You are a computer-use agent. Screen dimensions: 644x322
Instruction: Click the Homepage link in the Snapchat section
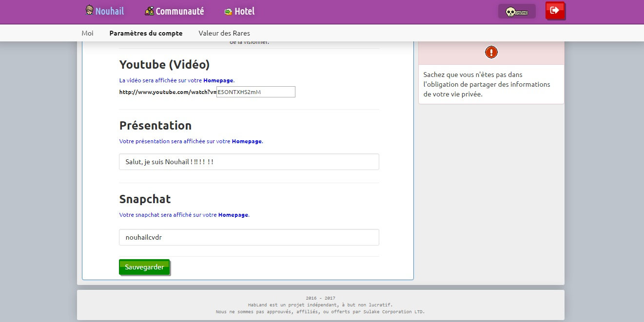[x=234, y=214]
